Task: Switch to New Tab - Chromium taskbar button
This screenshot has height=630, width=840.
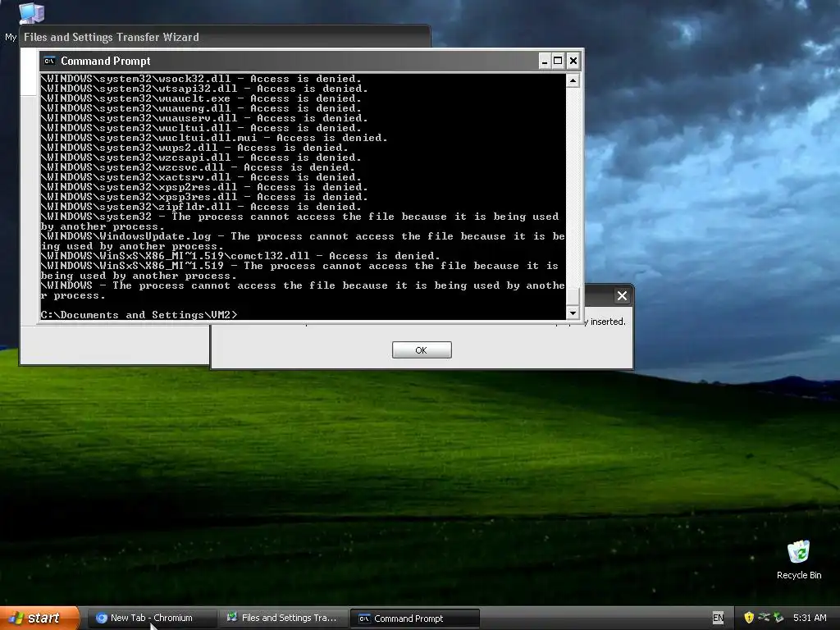Action: tap(152, 619)
